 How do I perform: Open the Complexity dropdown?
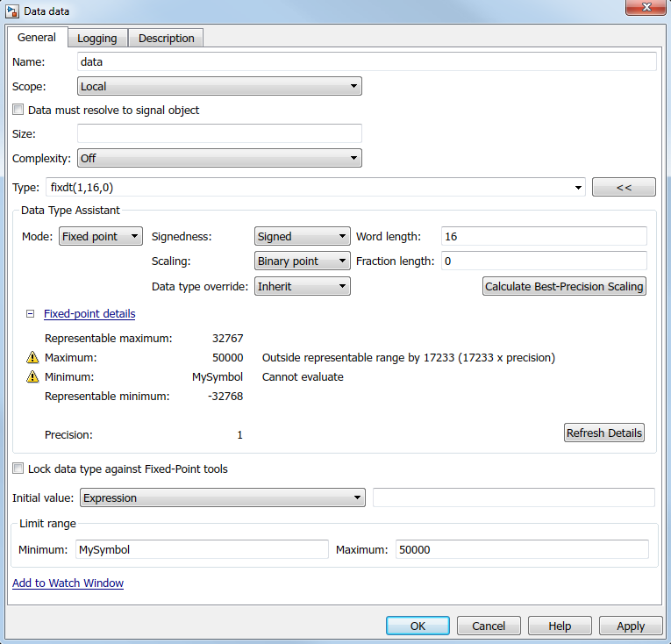(219, 158)
